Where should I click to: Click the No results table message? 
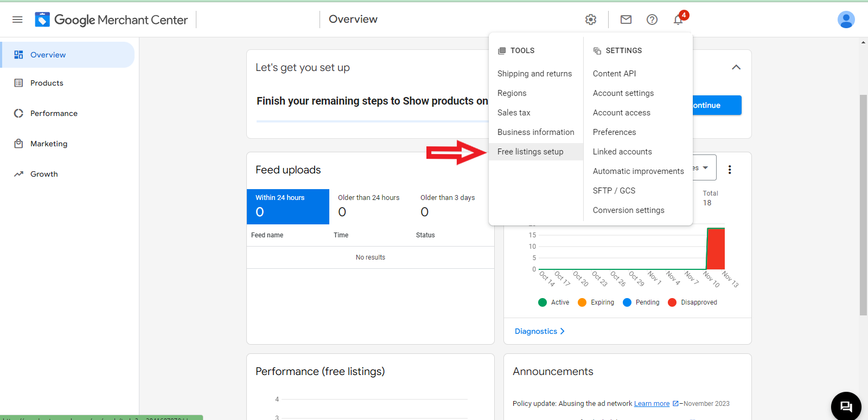(371, 257)
